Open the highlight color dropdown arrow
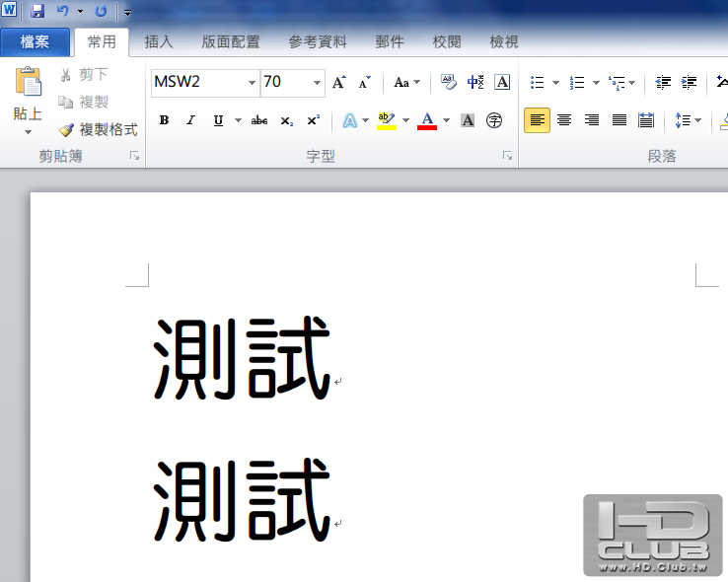The width and height of the screenshot is (728, 582). click(405, 120)
